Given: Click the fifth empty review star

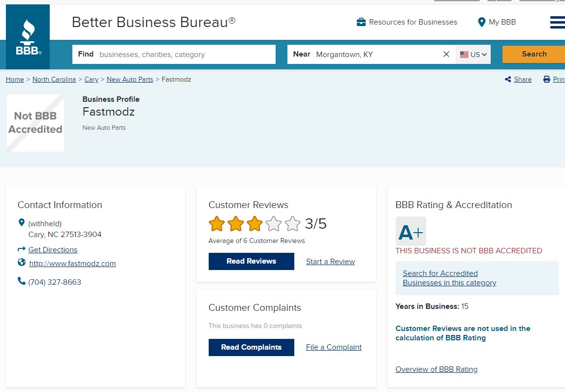Looking at the screenshot, I should 292,223.
